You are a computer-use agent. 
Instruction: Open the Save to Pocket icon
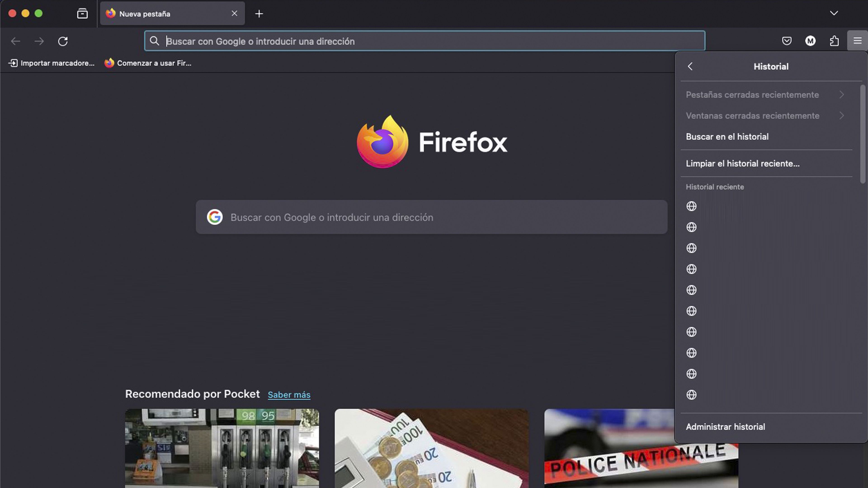pos(787,41)
